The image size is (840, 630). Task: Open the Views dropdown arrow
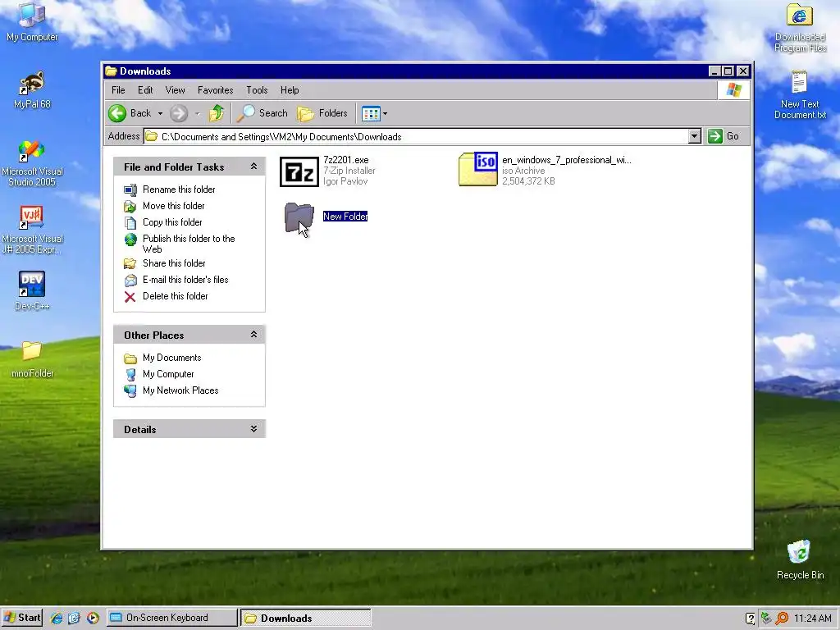point(385,113)
